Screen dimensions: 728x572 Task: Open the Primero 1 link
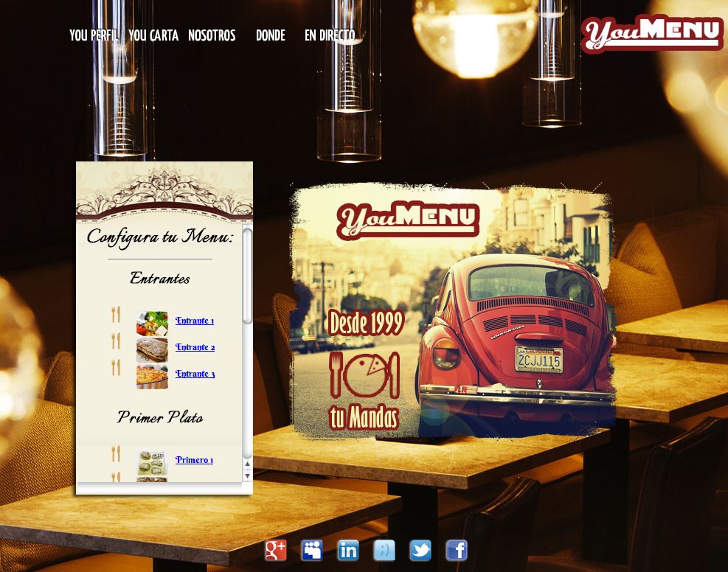(194, 460)
